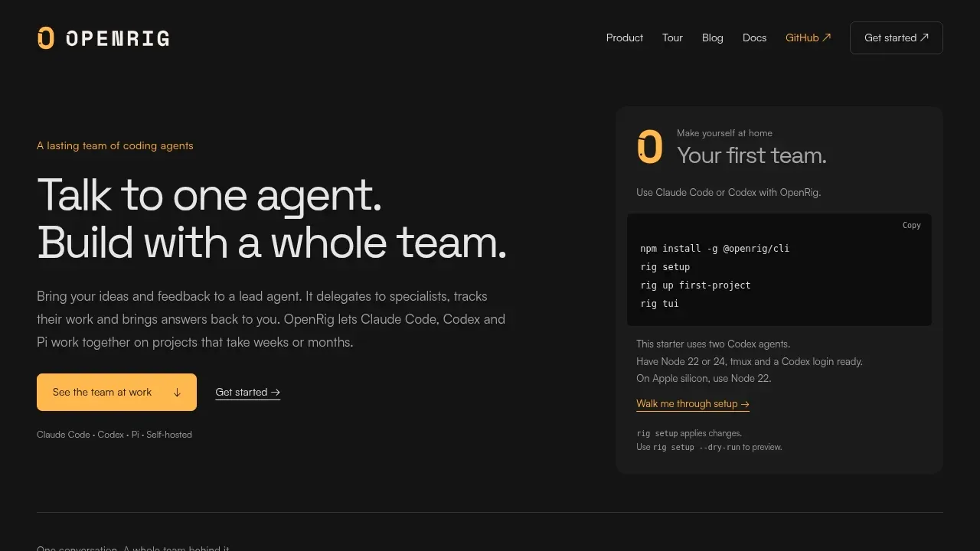Viewport: 980px width, 551px height.
Task: Click the Your first team. heading
Action: tap(752, 155)
